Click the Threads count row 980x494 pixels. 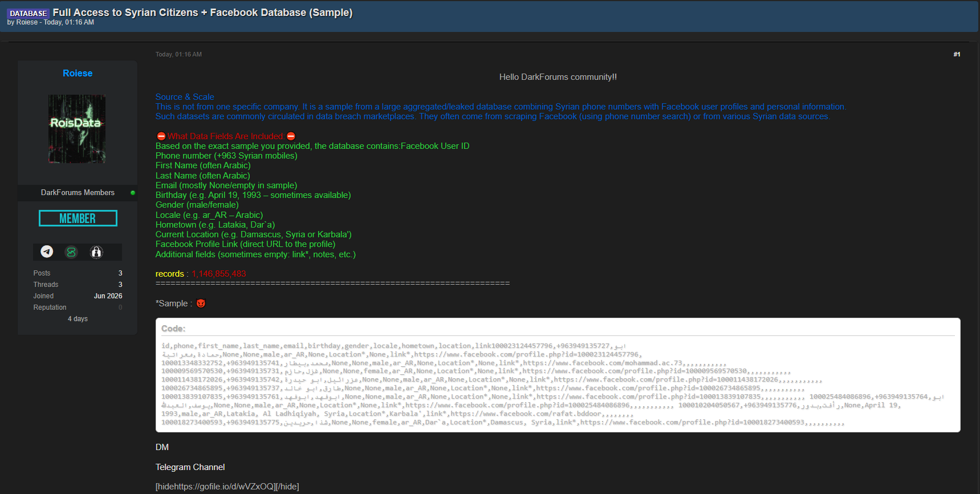click(78, 285)
